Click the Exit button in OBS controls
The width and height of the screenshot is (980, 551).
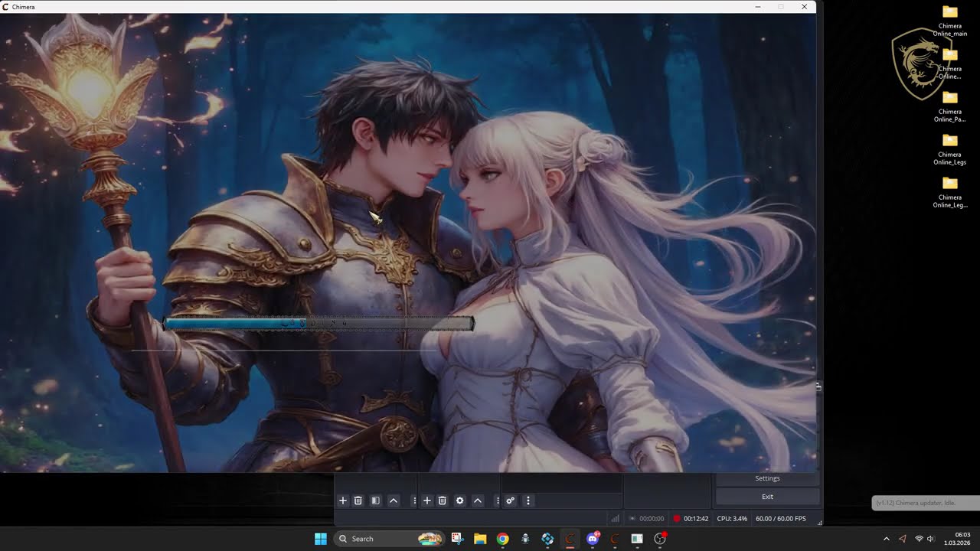click(767, 497)
